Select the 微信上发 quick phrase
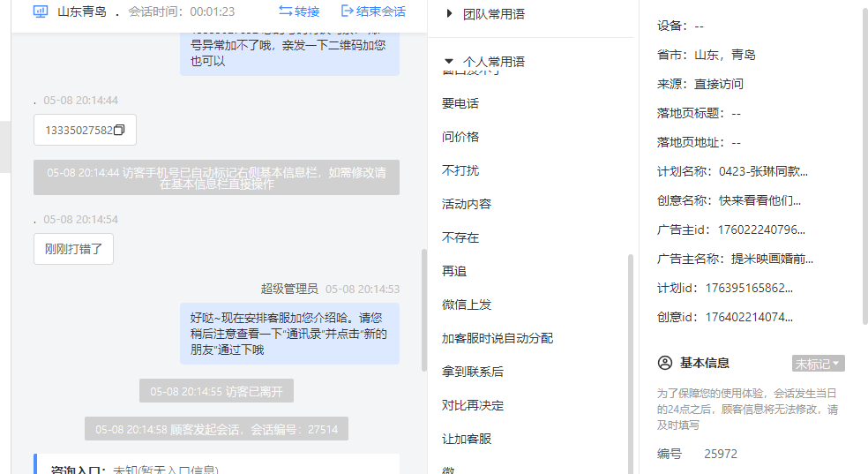This screenshot has width=868, height=474. click(467, 305)
